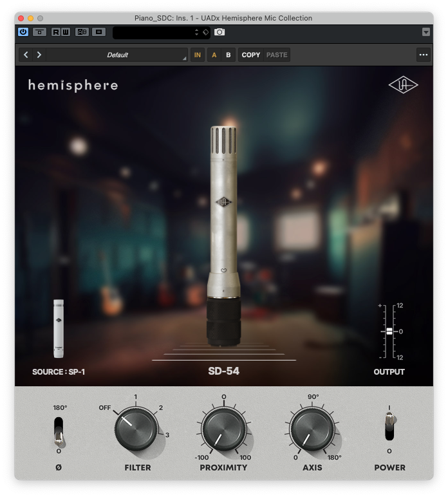Click the SOURCE : SP-1 label
This screenshot has height=497, width=448.
point(59,372)
